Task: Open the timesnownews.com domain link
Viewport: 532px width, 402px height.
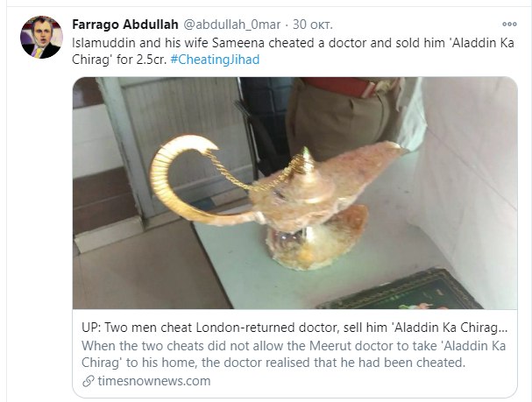Action: (x=154, y=381)
